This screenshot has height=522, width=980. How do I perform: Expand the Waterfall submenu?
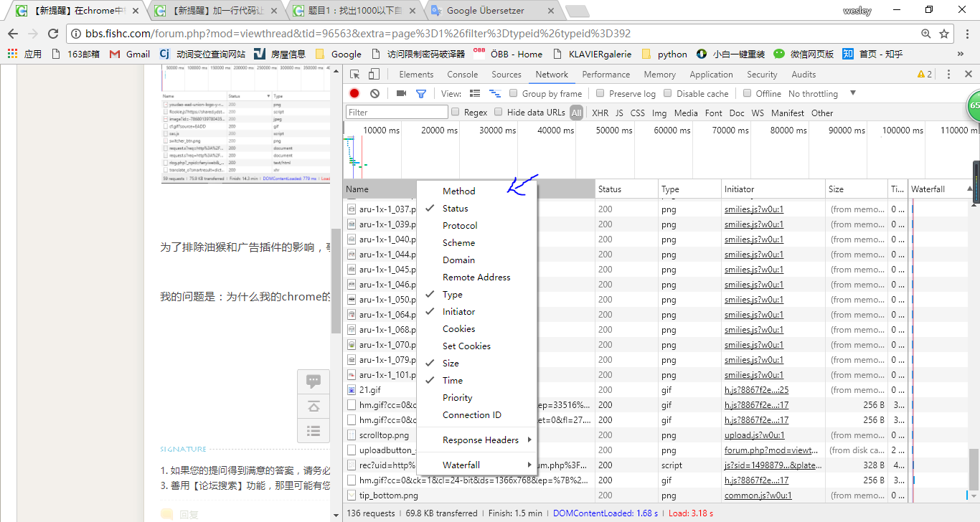[x=476, y=465]
